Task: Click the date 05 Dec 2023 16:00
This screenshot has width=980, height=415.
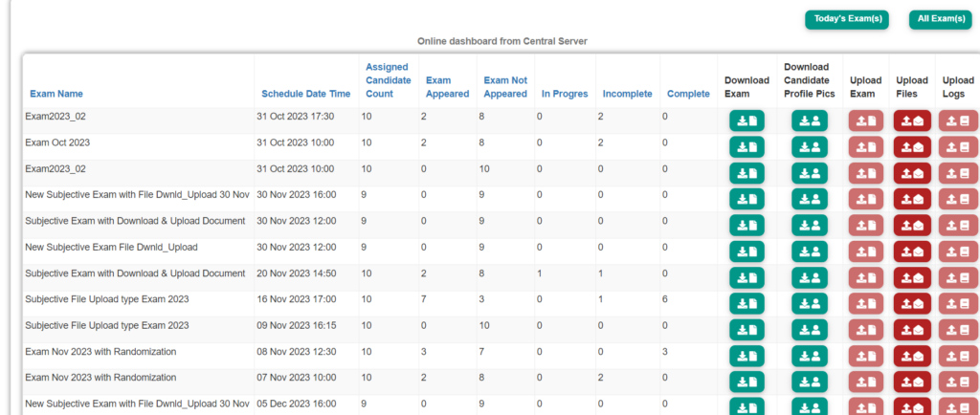Action: click(297, 404)
